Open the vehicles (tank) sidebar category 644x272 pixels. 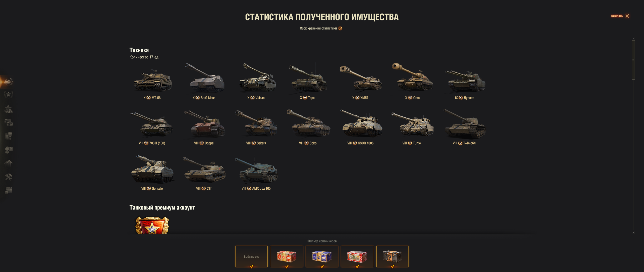coord(8,82)
